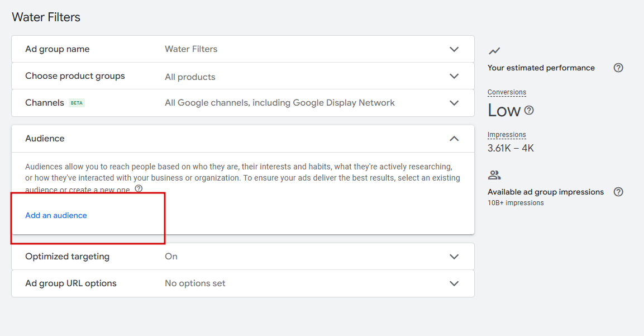Expand the Channels section arrow
This screenshot has height=336, width=644.
pyautogui.click(x=454, y=103)
